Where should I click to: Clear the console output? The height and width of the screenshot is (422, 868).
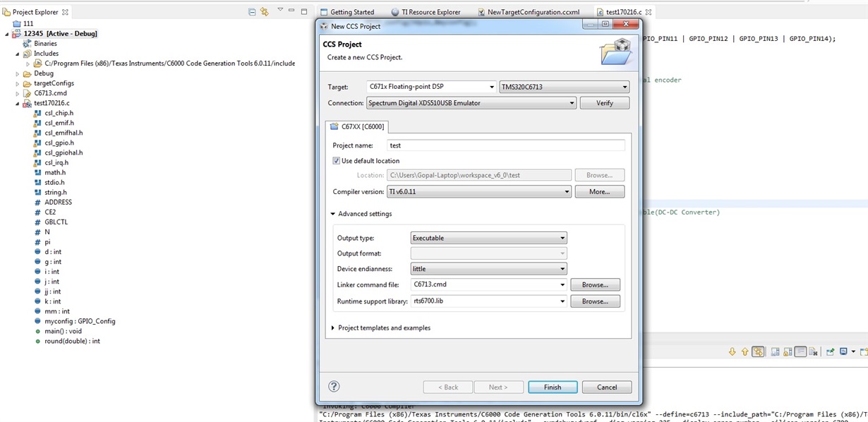tap(814, 351)
